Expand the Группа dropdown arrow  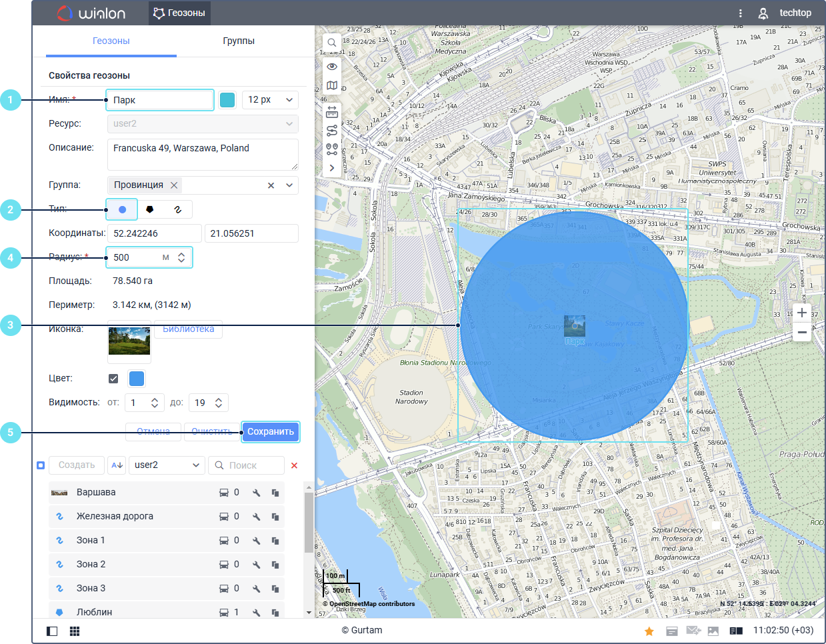coord(289,185)
